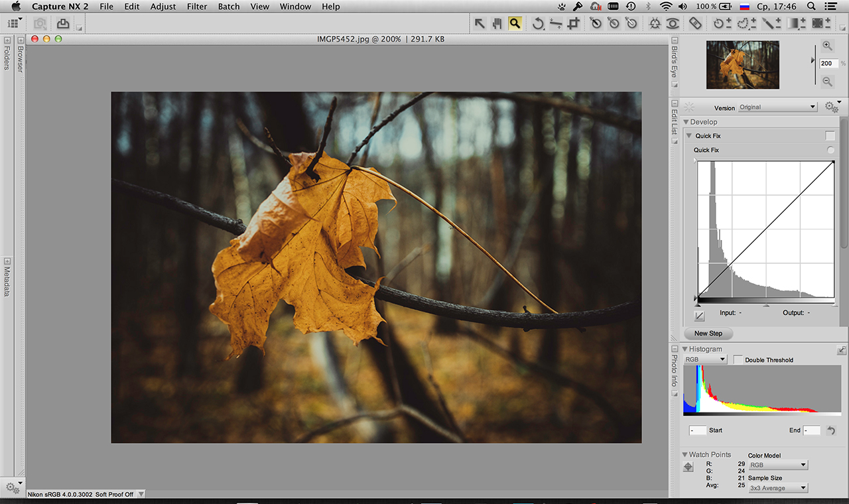
Task: Open the Adjust menu
Action: [163, 7]
